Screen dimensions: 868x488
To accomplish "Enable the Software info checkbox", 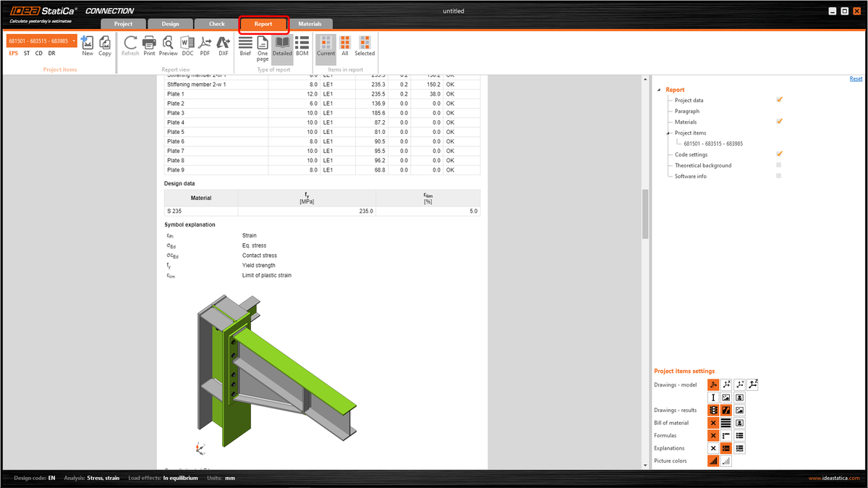I will click(778, 176).
